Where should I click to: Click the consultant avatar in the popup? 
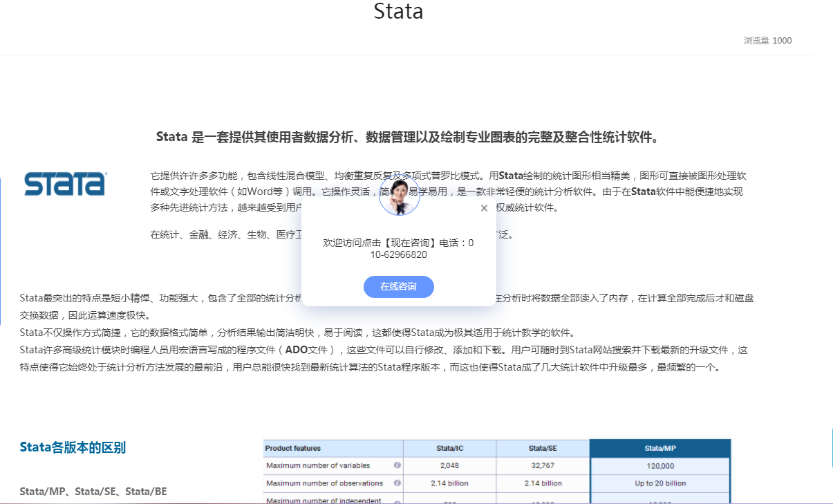click(400, 195)
